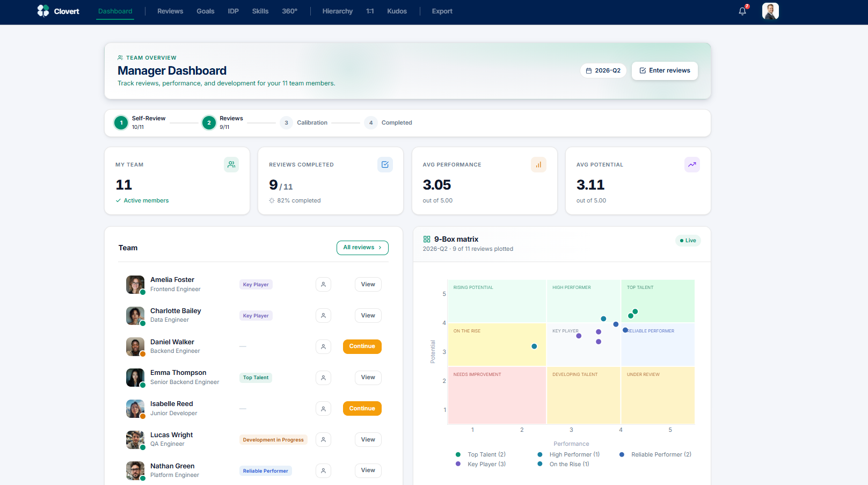Click Amelia Foster's Key Player tag
Screen dimensions: 868x485
pos(256,285)
